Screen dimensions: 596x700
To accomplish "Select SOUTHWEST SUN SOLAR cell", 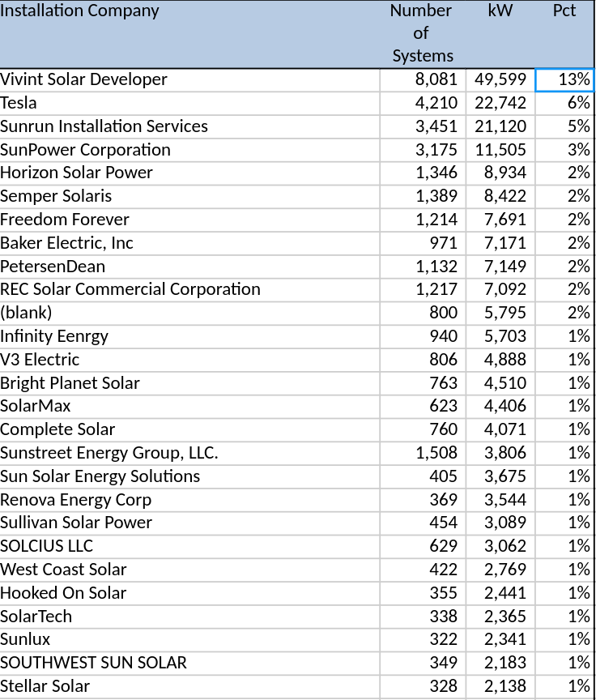I will tap(189, 663).
